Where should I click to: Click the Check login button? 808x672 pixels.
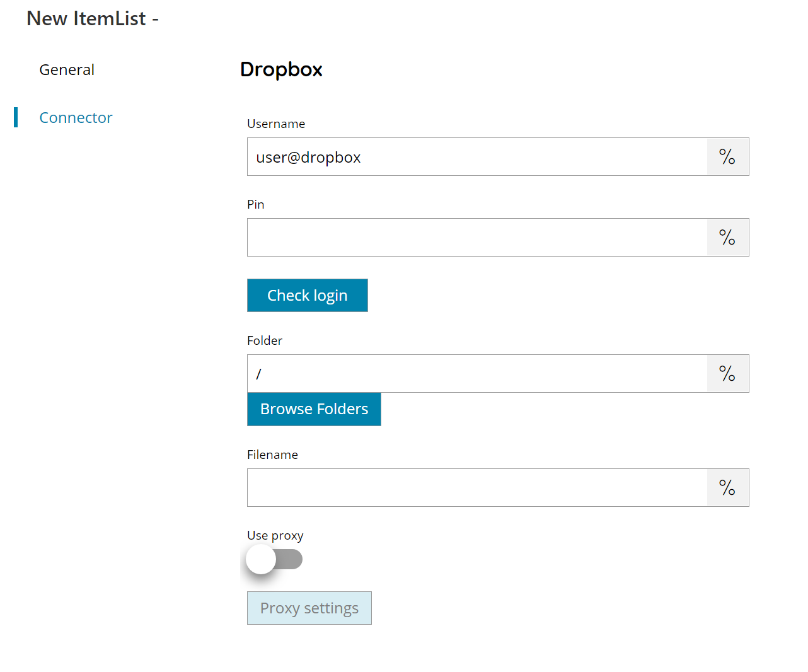308,296
